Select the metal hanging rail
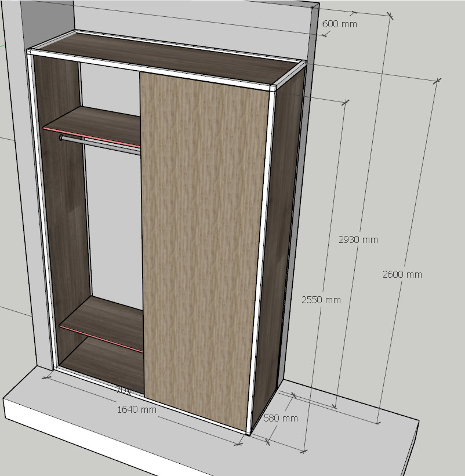 click(x=99, y=143)
